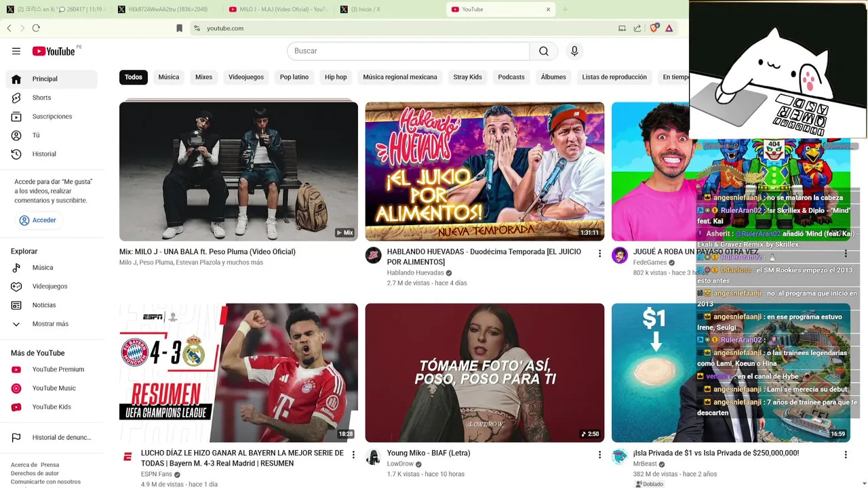This screenshot has height=488, width=868.
Task: Open the Mix: MILO J video title
Action: pyautogui.click(x=208, y=252)
